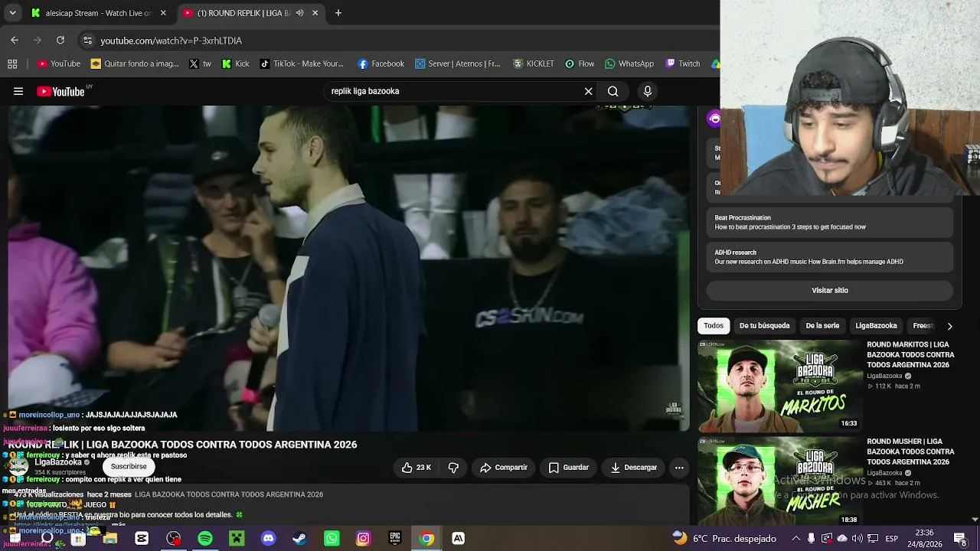Select the 'De la serie' chip
The height and width of the screenshot is (551, 980).
point(822,326)
